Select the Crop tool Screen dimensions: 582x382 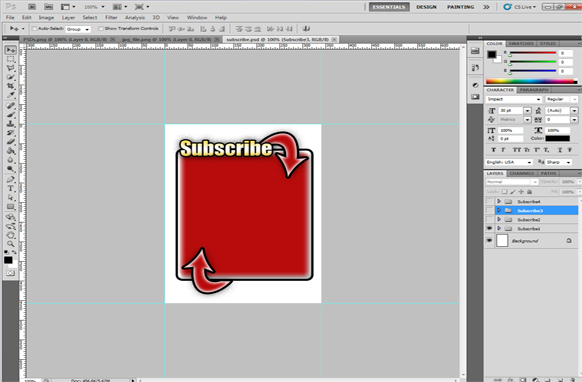point(10,86)
